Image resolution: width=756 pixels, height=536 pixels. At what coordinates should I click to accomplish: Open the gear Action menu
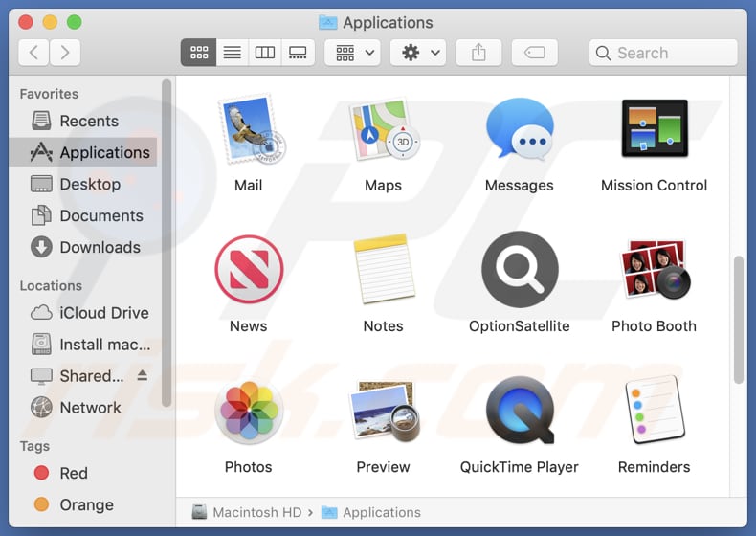418,52
